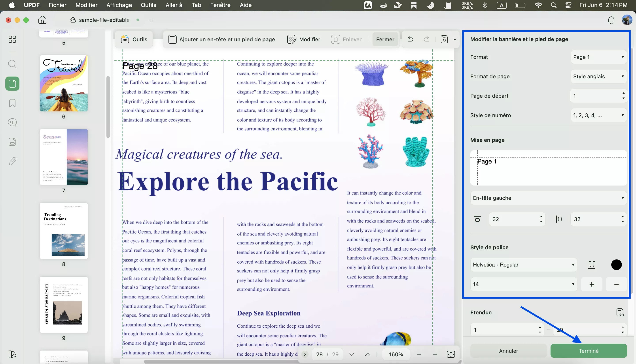Adjust Etendue start page stepper
This screenshot has width=636, height=364.
pyautogui.click(x=540, y=330)
